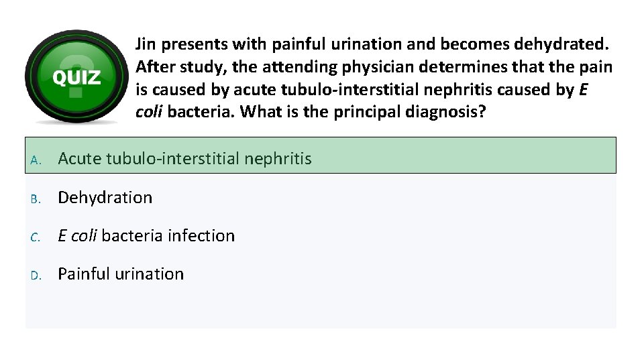The height and width of the screenshot is (362, 644).
Task: Click empty answer panel area below option D
Action: (322, 308)
